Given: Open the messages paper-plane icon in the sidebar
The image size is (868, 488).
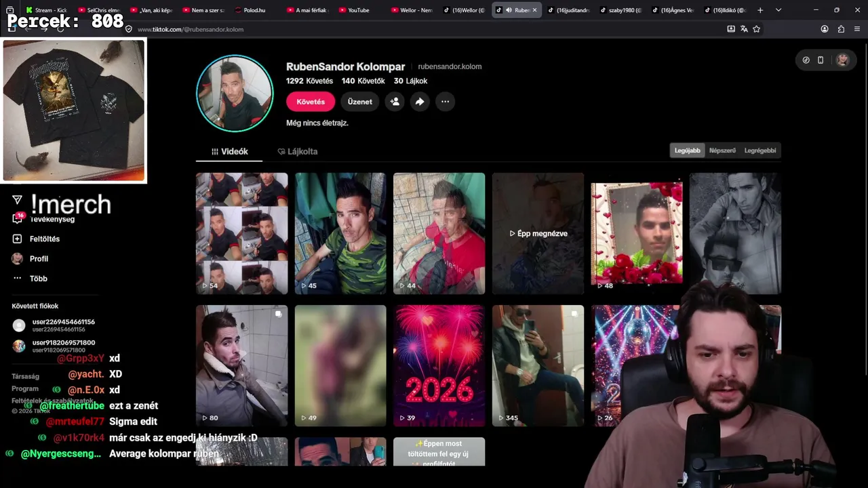Looking at the screenshot, I should 18,200.
